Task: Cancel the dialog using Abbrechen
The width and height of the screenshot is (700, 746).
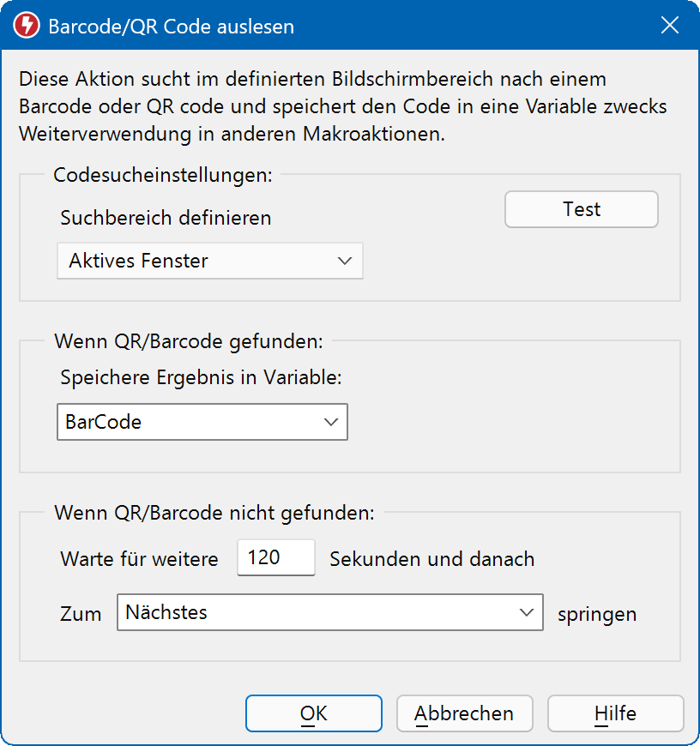Action: pos(464,713)
